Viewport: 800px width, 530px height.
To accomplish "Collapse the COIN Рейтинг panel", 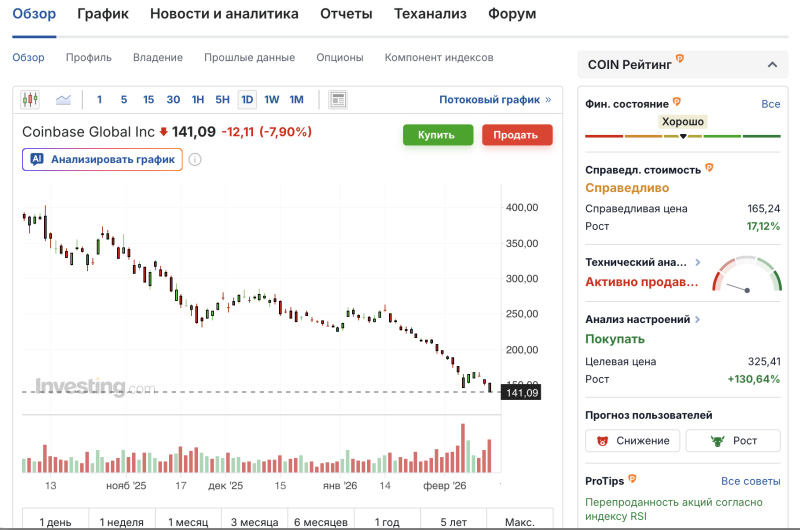I will coord(772,65).
